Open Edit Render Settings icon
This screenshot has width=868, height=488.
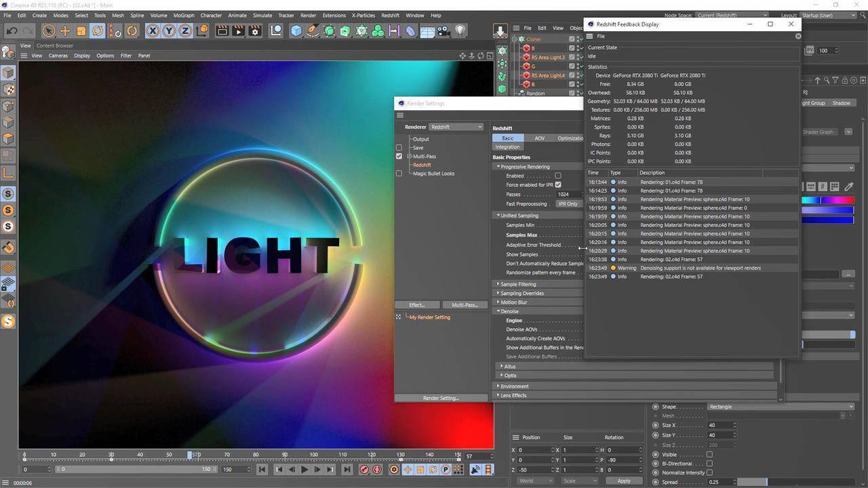pos(255,30)
